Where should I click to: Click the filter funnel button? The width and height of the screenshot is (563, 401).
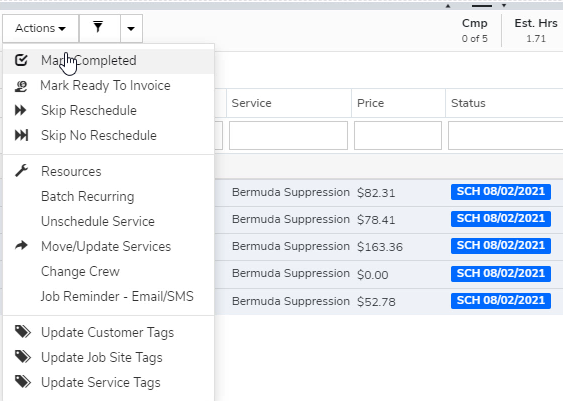(99, 28)
